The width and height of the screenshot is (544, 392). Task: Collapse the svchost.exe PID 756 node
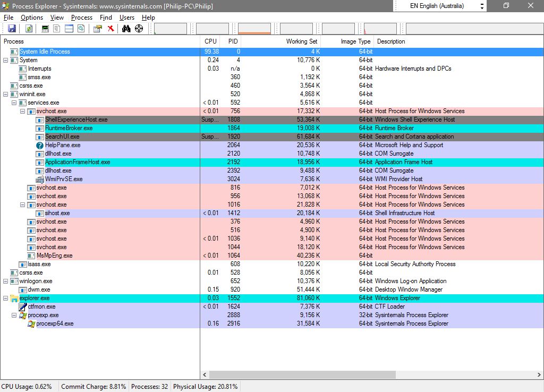tap(22, 112)
